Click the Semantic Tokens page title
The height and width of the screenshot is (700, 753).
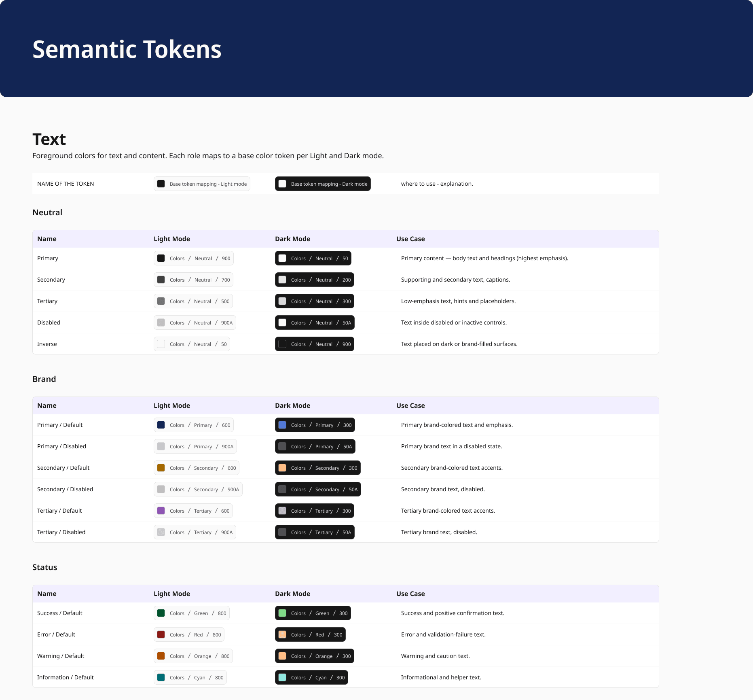click(127, 49)
